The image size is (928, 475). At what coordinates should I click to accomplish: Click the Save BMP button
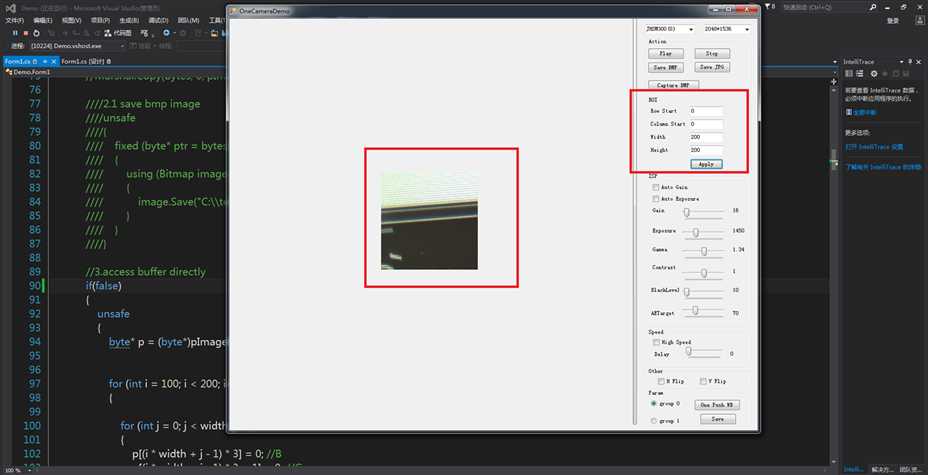click(666, 67)
